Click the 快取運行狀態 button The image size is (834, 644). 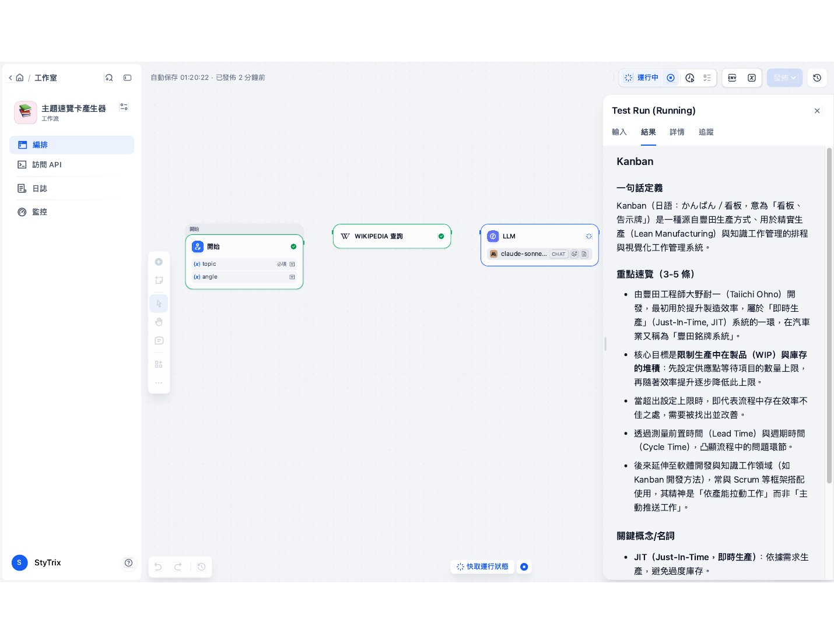(482, 566)
